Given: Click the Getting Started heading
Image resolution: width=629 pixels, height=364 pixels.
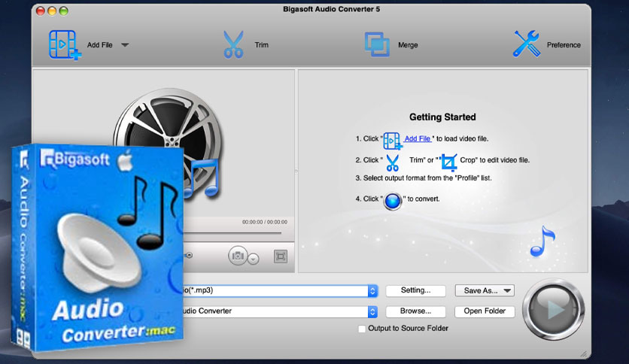Looking at the screenshot, I should click(442, 117).
